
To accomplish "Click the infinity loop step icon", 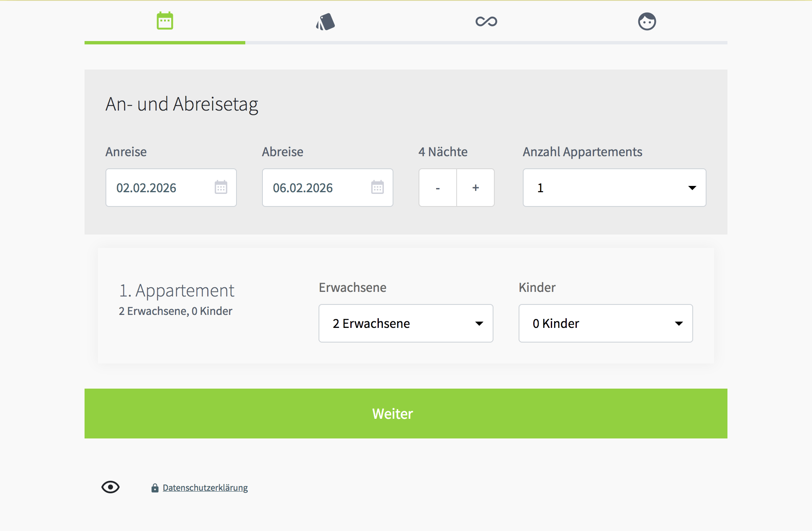I will 486,21.
